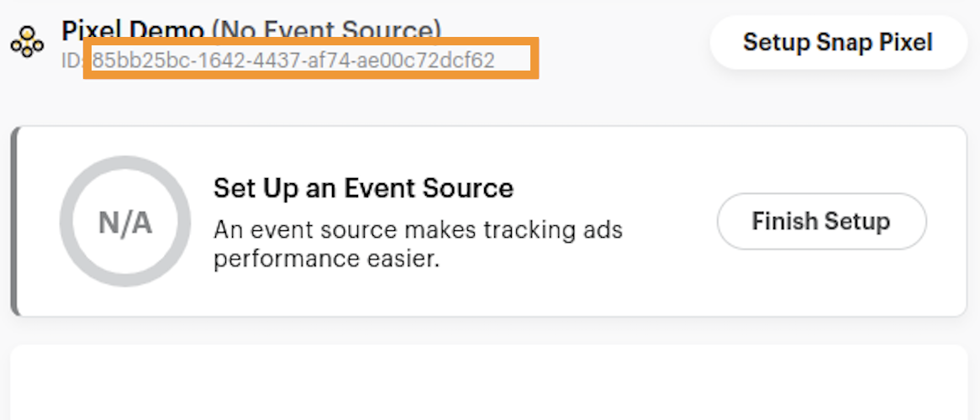
Task: Click the Finish Setup button
Action: point(821,222)
